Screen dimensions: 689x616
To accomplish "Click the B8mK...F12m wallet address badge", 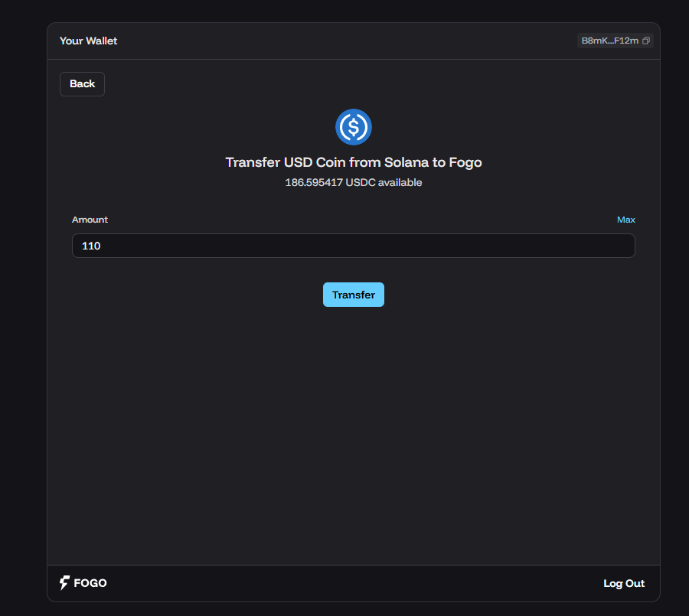I will (609, 41).
